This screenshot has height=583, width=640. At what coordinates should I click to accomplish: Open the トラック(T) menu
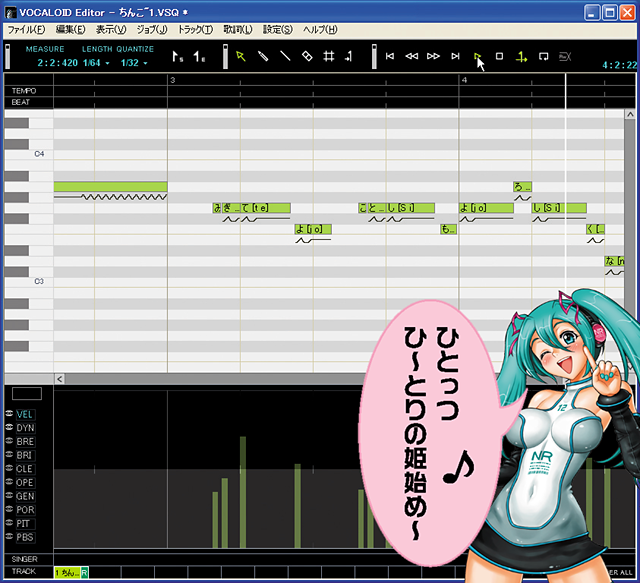[x=196, y=30]
